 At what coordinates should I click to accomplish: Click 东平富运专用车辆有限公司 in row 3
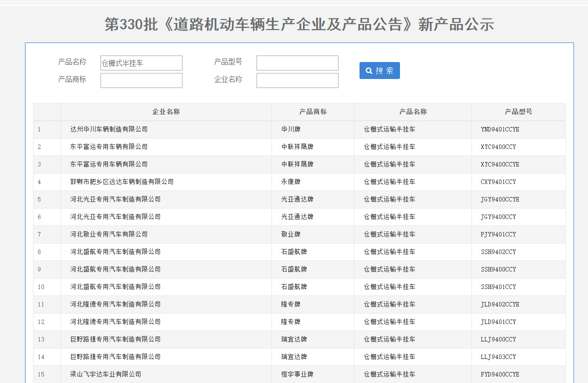click(109, 164)
